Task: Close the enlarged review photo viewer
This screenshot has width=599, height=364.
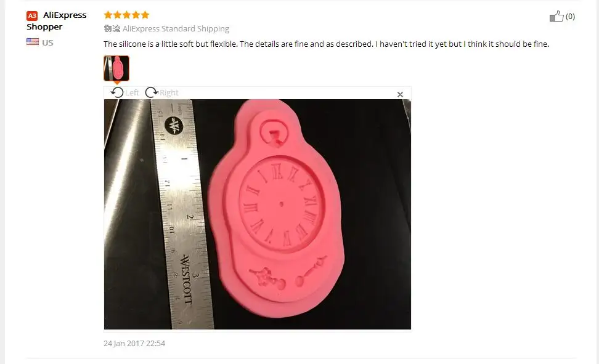Action: 400,94
